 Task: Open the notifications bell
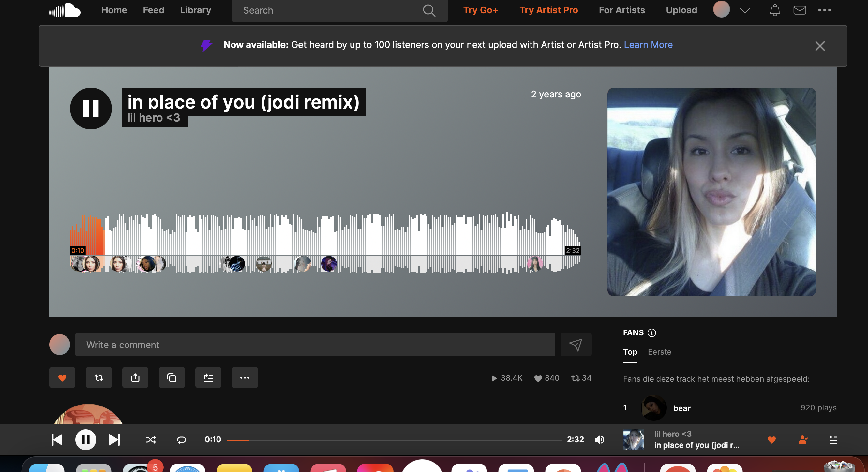coord(775,10)
